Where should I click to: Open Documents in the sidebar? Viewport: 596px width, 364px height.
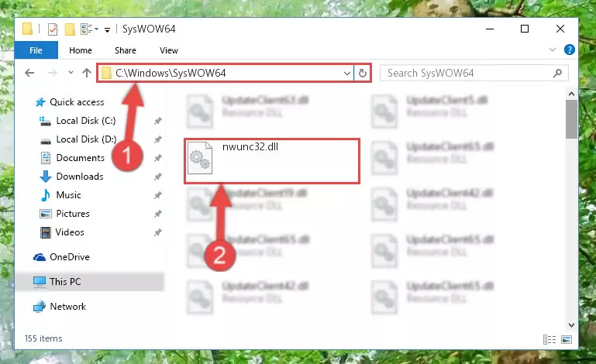point(80,158)
